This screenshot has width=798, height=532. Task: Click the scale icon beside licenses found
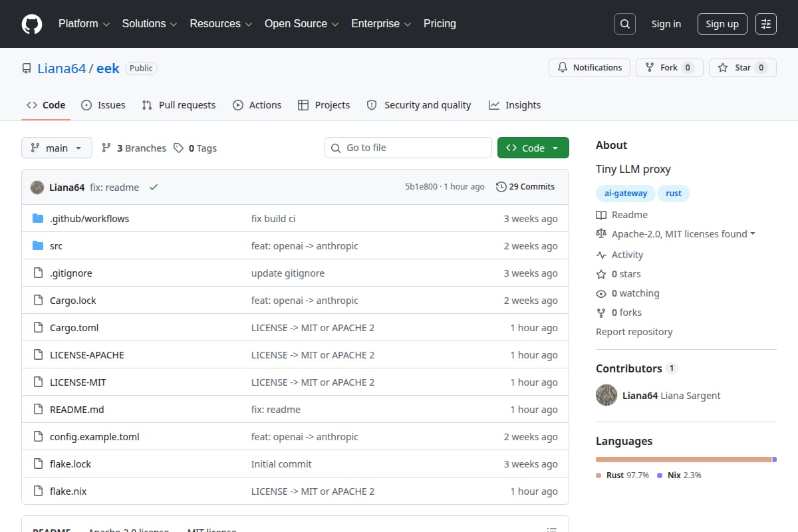(601, 234)
